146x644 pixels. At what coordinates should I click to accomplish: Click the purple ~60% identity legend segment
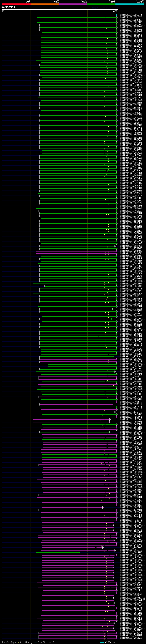point(73,4)
